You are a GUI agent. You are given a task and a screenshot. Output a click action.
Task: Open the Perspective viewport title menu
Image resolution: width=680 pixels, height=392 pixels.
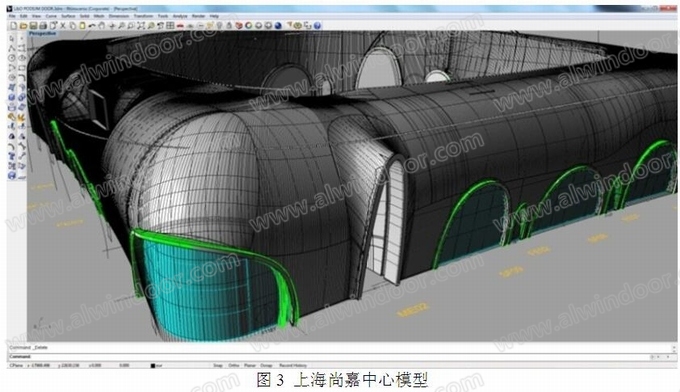42,33
